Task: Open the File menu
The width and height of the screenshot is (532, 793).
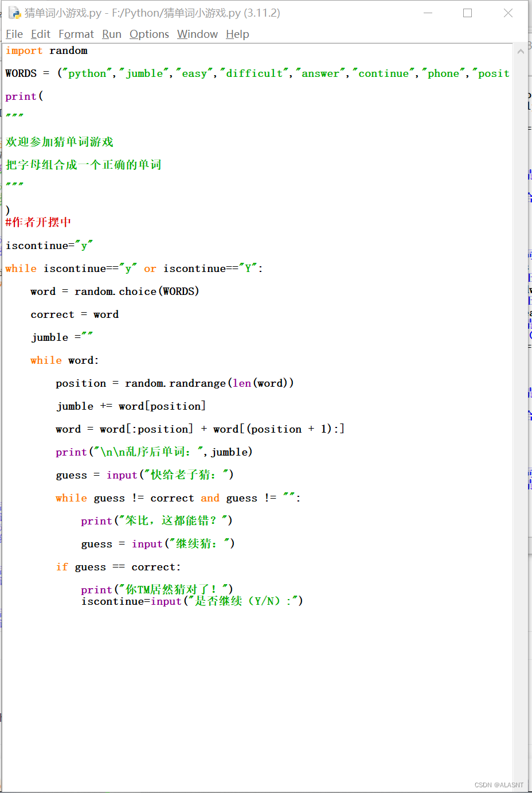Action: [14, 34]
